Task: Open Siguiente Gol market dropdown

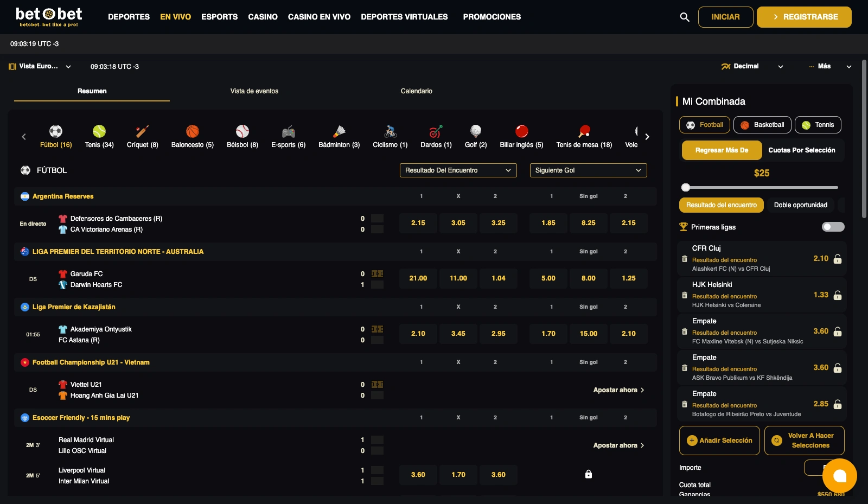Action: pos(588,170)
